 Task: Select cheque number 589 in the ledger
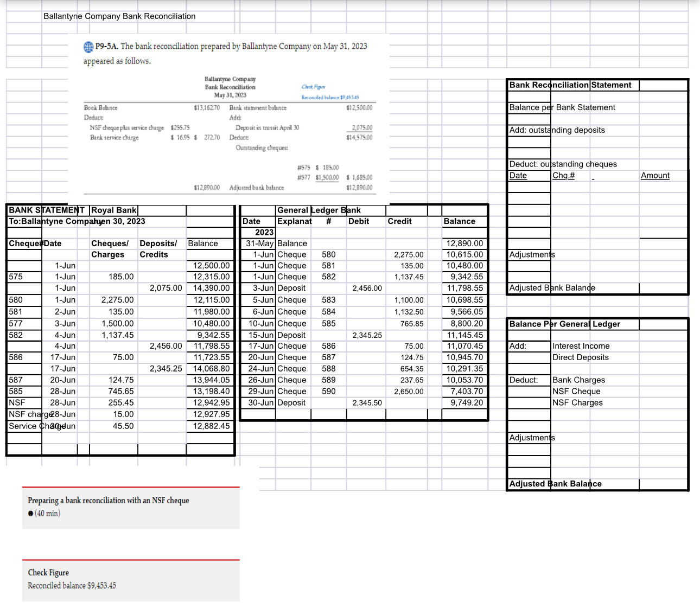pos(329,380)
